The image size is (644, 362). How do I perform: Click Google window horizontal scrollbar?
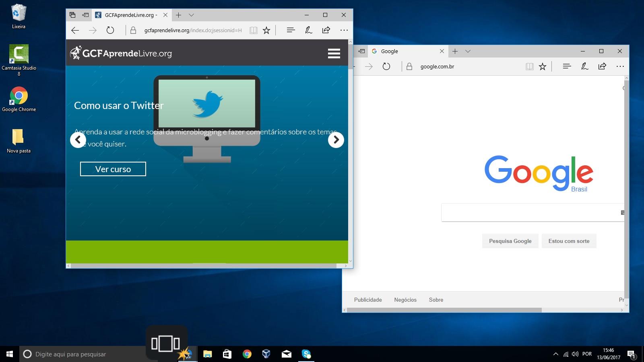[x=444, y=310]
